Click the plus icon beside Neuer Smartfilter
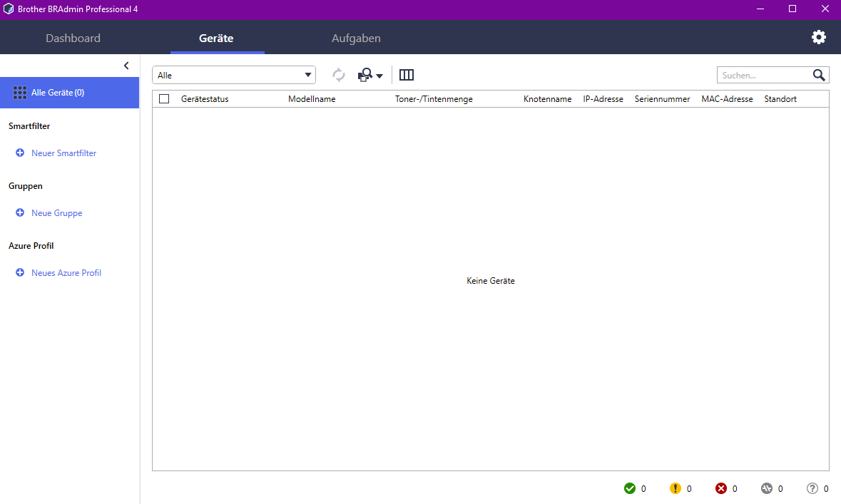Image resolution: width=841 pixels, height=504 pixels. click(x=20, y=153)
